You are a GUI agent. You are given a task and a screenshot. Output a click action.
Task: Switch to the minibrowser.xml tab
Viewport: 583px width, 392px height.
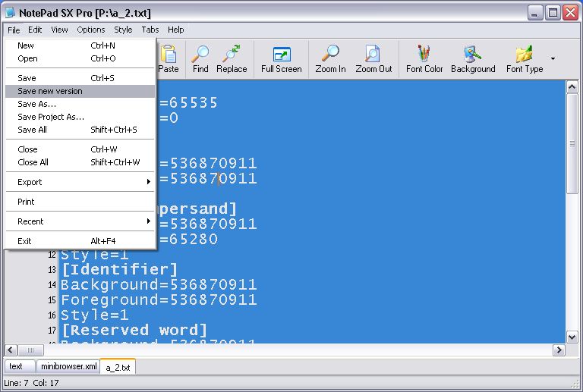[68, 366]
